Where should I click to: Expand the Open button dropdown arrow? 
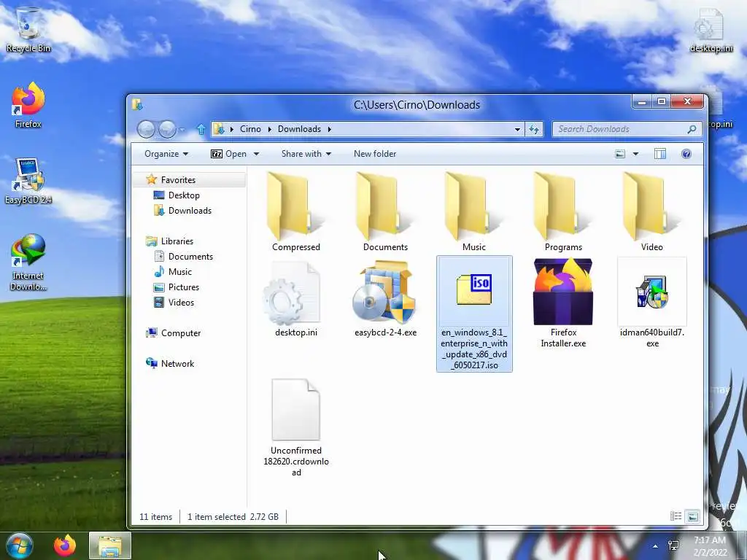tap(256, 154)
